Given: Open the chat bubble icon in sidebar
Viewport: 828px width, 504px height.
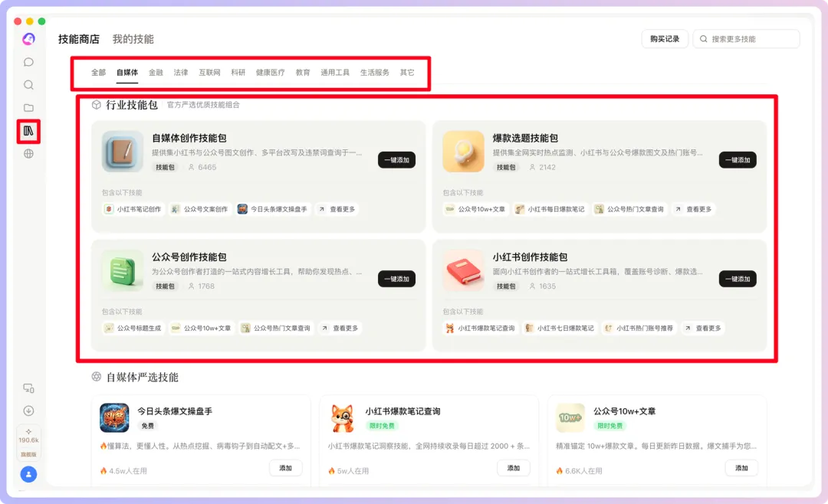Looking at the screenshot, I should [x=28, y=62].
